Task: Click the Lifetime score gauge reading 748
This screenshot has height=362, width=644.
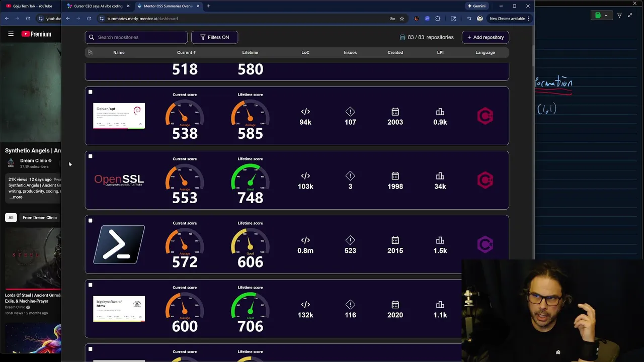Action: [250, 177]
